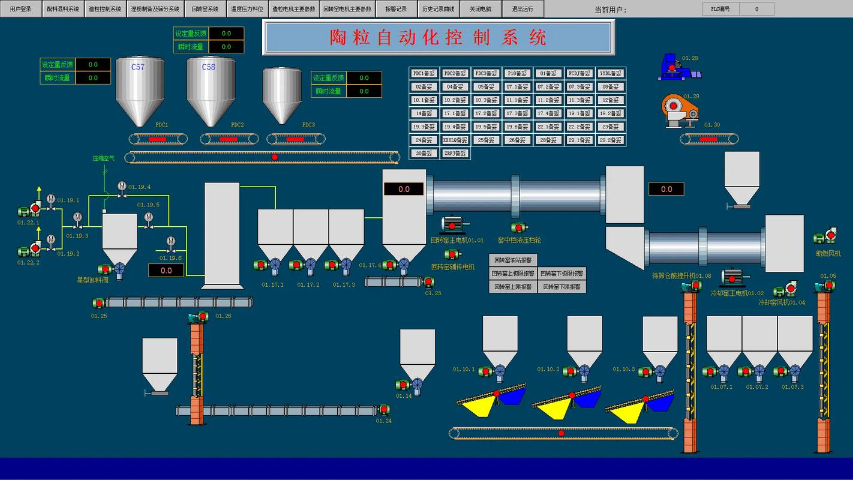Click the 01备妥 status button

[x=548, y=73]
